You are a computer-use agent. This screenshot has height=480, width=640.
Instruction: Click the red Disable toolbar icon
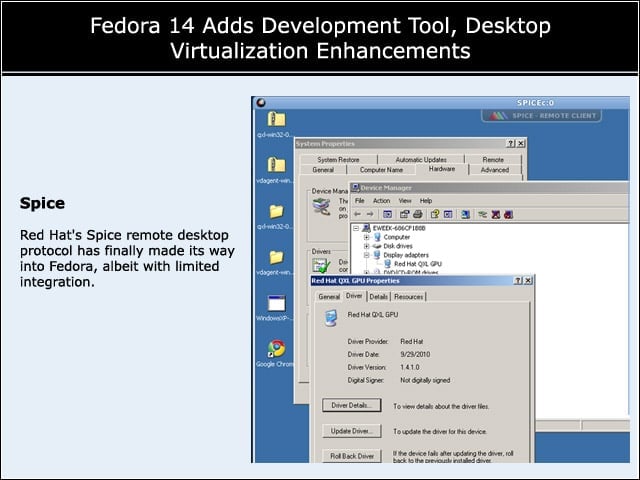pos(508,214)
